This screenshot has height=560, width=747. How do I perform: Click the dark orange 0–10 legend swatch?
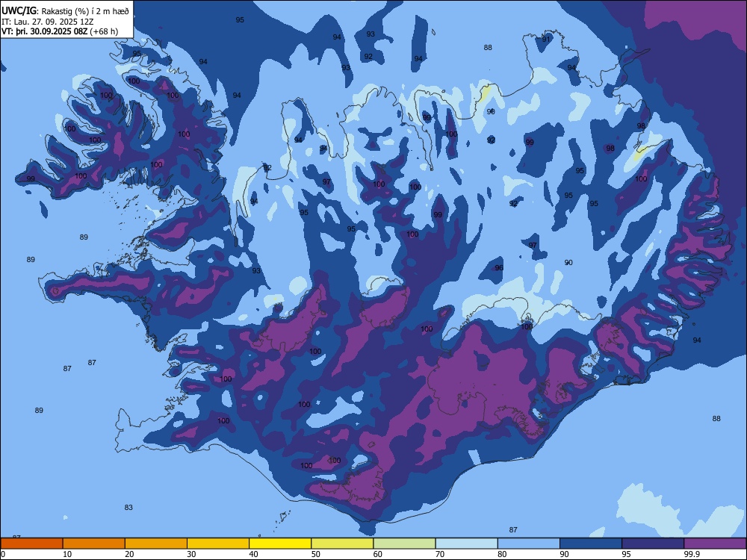pyautogui.click(x=31, y=544)
